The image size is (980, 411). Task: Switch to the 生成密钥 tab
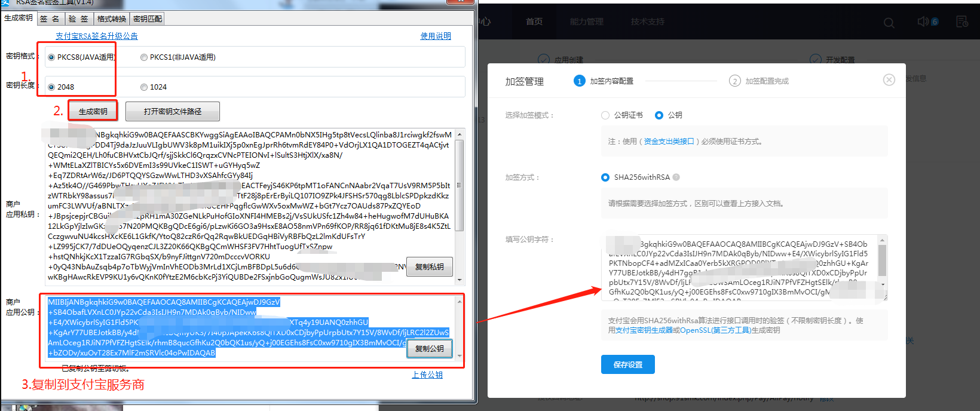click(18, 18)
